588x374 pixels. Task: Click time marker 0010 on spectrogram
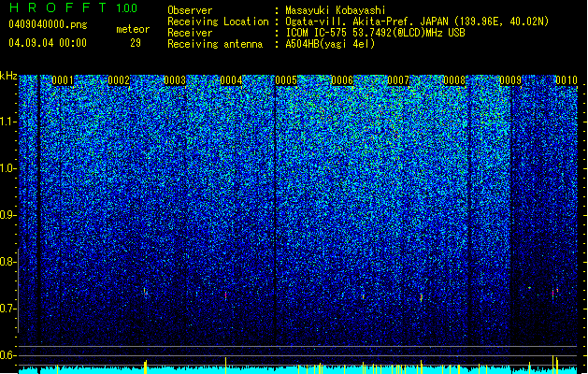pyautogui.click(x=566, y=80)
